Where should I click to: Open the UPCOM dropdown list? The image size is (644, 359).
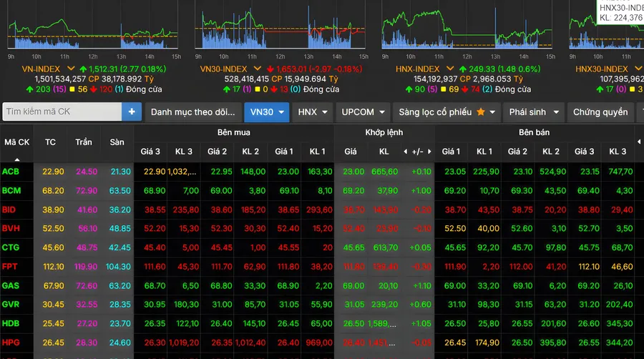tap(363, 112)
